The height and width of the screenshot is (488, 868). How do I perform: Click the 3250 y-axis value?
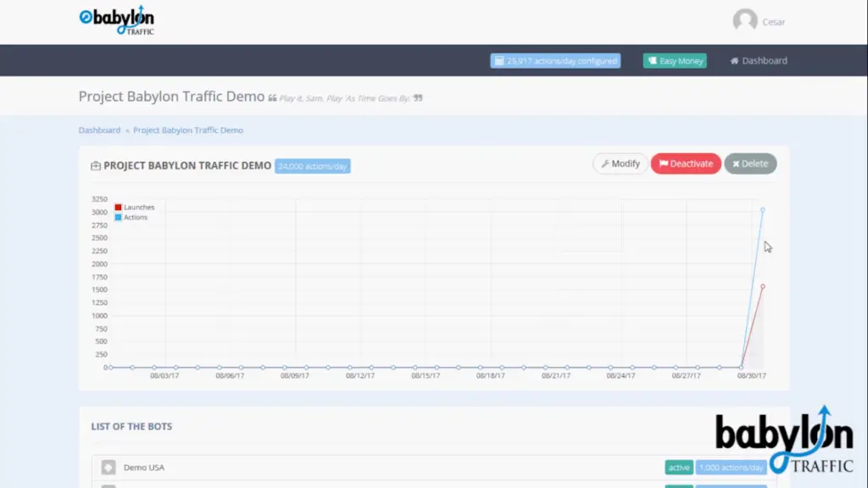[100, 199]
